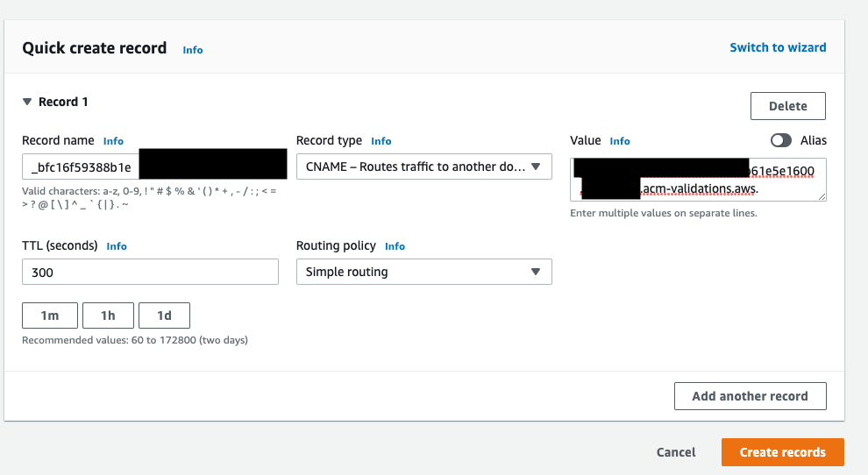Open the Routing policy dropdown

[423, 272]
